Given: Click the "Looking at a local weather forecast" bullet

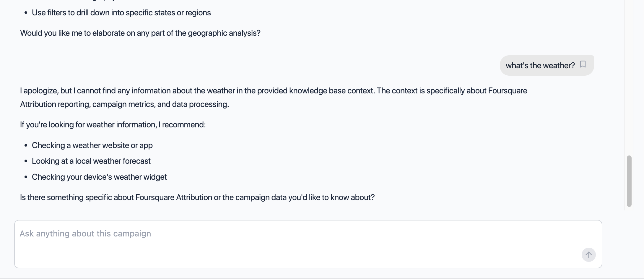Looking at the screenshot, I should (x=91, y=161).
